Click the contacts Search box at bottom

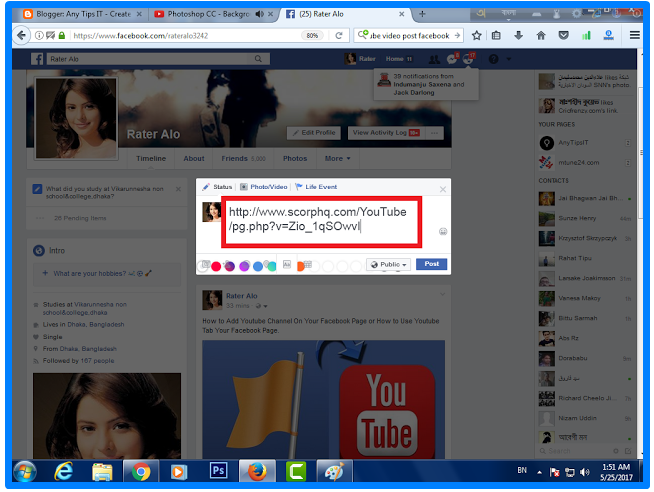click(x=574, y=451)
